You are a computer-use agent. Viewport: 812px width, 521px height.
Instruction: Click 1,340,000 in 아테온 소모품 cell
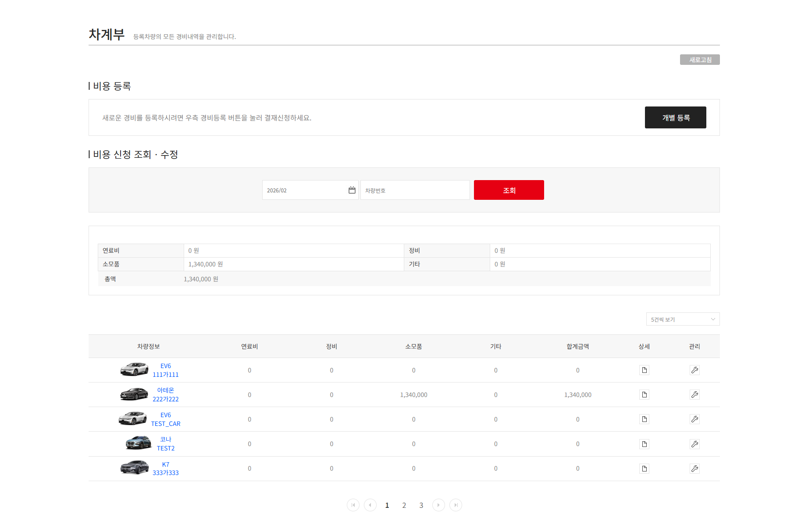click(x=413, y=395)
